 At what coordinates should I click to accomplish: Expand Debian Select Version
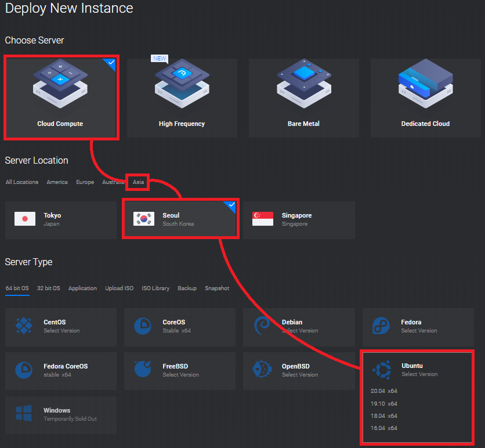[300, 330]
